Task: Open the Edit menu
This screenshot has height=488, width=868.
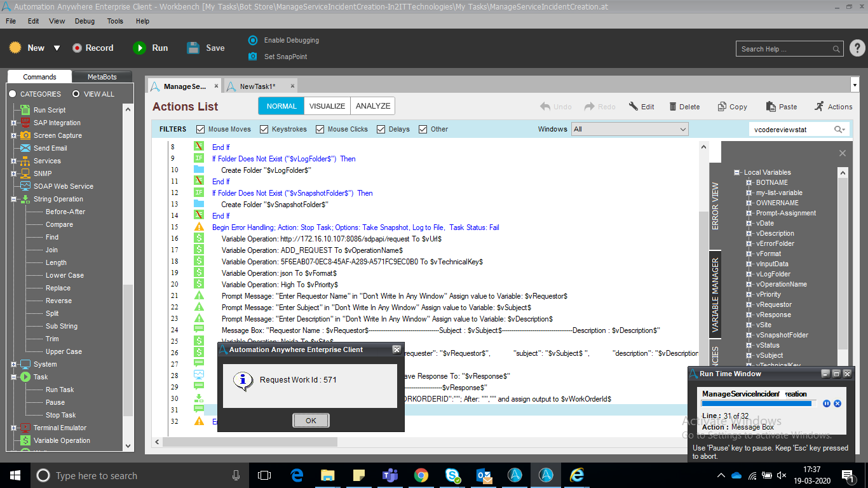Action: coord(34,21)
